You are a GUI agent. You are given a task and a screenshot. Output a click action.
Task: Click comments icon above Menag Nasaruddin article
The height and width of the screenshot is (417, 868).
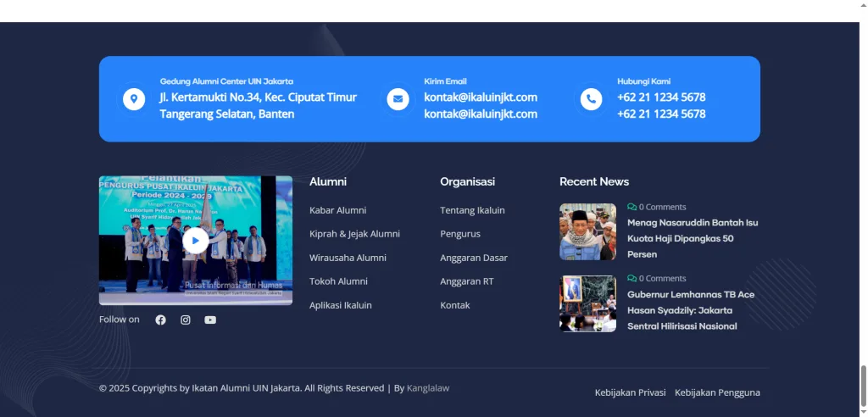pyautogui.click(x=632, y=207)
